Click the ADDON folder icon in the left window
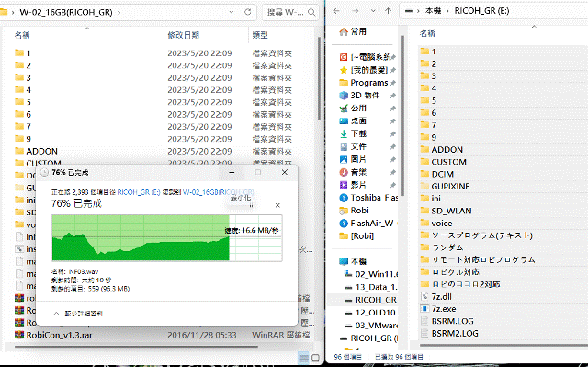Image resolution: width=588 pixels, height=367 pixels. pyautogui.click(x=19, y=151)
